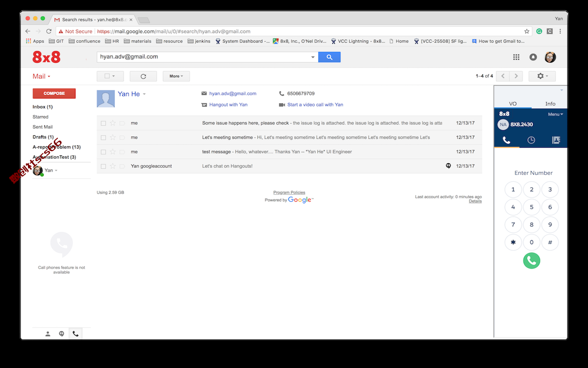The width and height of the screenshot is (588, 368).
Task: Click the 8x8 logo
Action: [x=46, y=57]
